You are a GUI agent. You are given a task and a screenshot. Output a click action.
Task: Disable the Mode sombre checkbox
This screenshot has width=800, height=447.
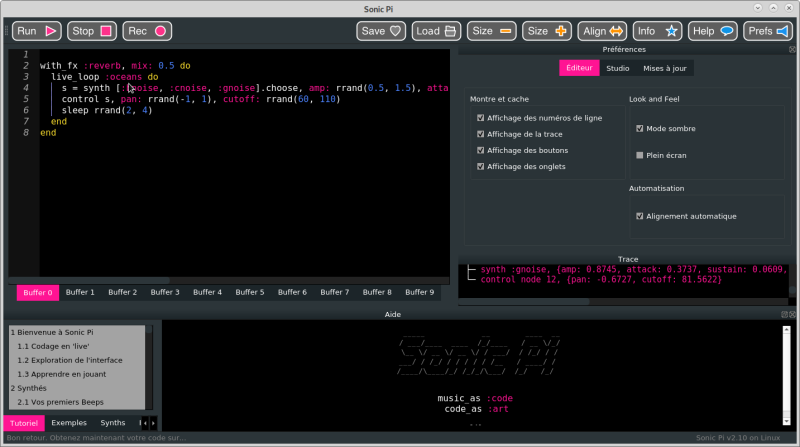click(640, 129)
